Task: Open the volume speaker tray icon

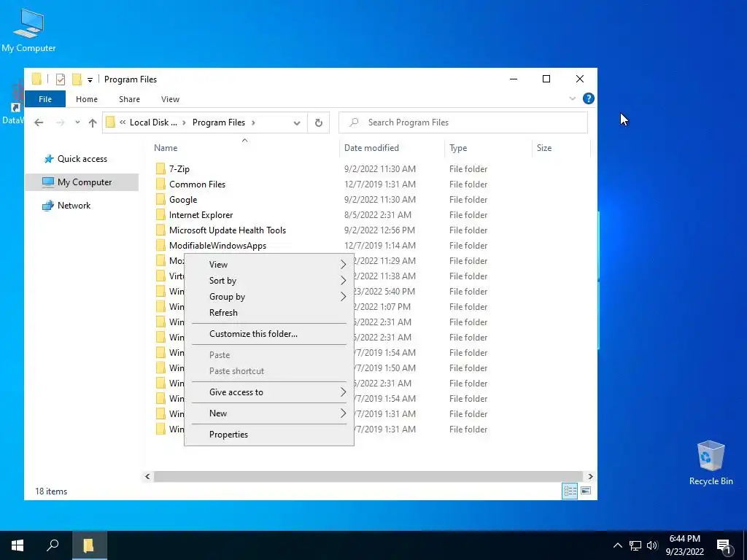Action: tap(652, 545)
